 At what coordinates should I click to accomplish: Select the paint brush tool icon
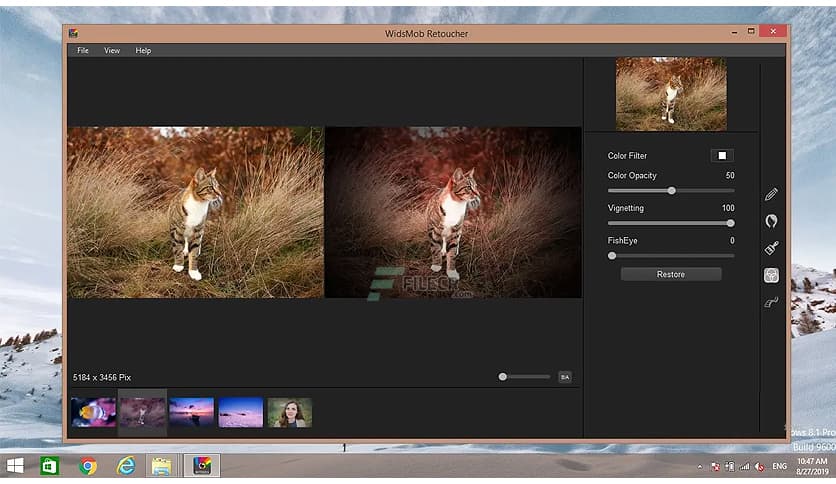(771, 248)
